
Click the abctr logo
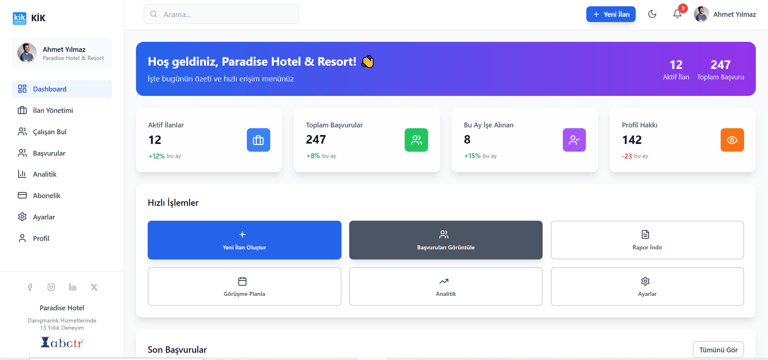pyautogui.click(x=62, y=343)
